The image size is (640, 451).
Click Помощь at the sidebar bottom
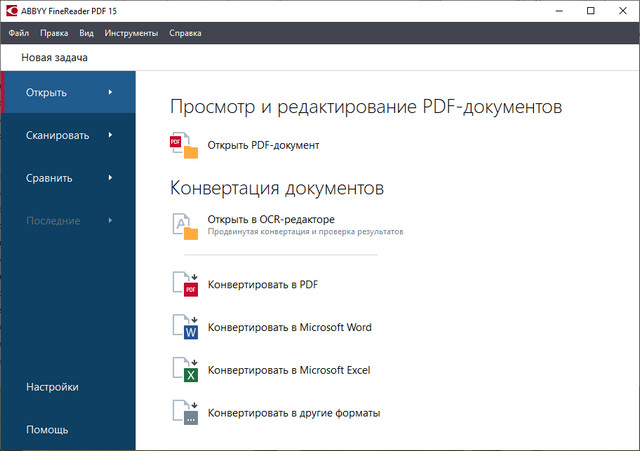(46, 430)
